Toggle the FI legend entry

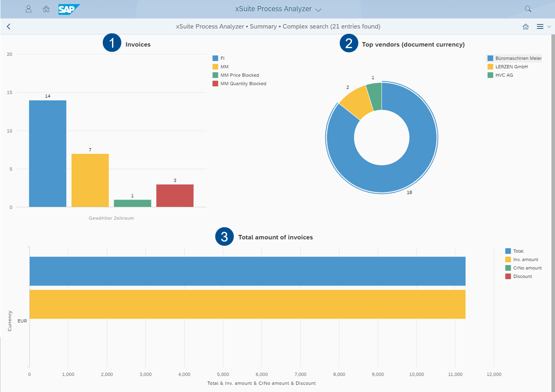coord(220,58)
